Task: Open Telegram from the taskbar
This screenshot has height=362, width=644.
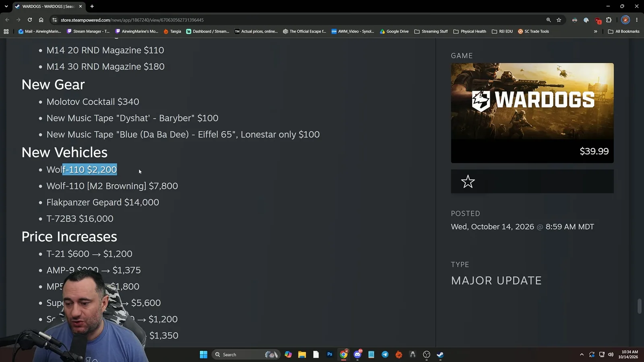Action: pyautogui.click(x=385, y=354)
